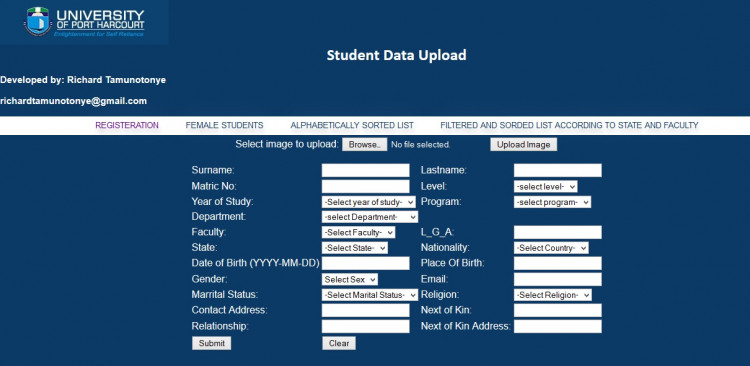The width and height of the screenshot is (750, 366).
Task: Open the Select Faculty dropdown
Action: [359, 233]
